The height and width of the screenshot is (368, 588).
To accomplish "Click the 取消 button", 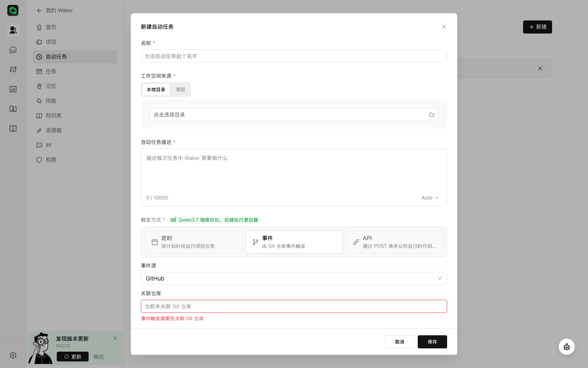I will click(x=400, y=342).
